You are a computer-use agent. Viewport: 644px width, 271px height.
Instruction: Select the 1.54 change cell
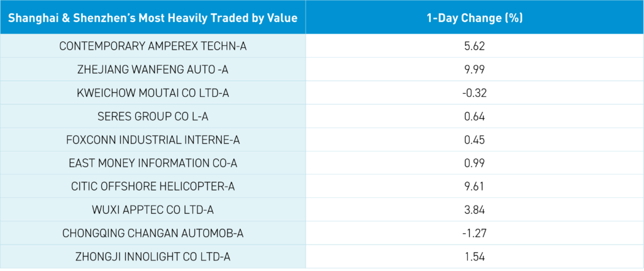coord(474,257)
